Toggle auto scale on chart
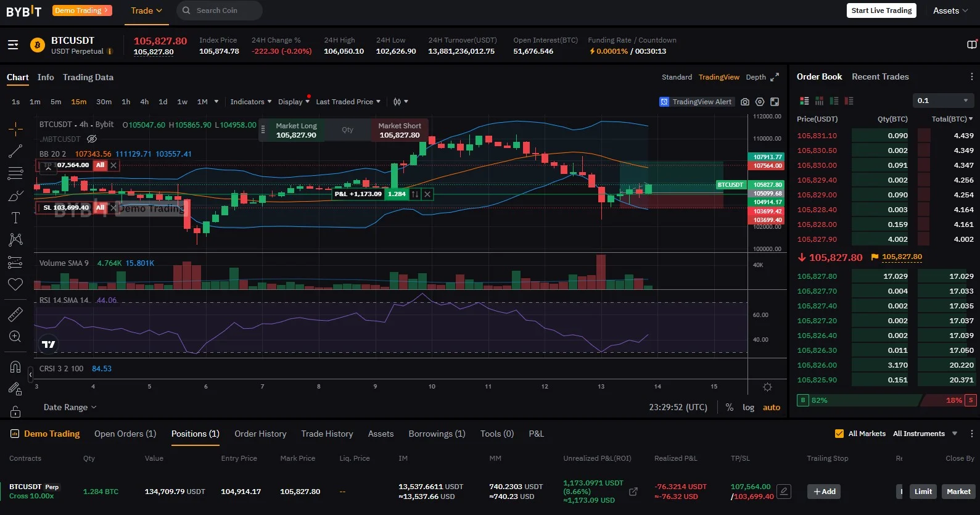Viewport: 980px width, 515px height. (x=772, y=408)
